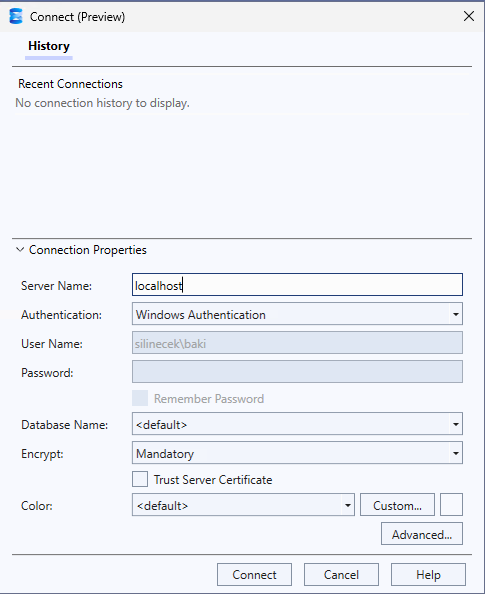Open the Color dropdown

(x=243, y=505)
